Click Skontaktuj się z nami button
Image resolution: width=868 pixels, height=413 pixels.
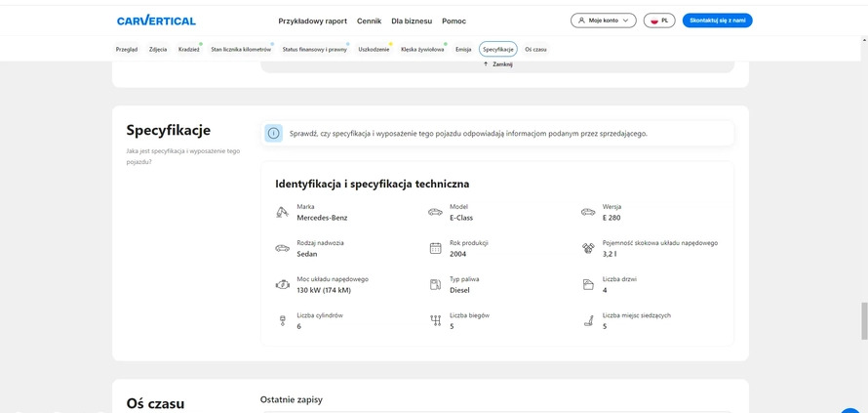click(718, 21)
